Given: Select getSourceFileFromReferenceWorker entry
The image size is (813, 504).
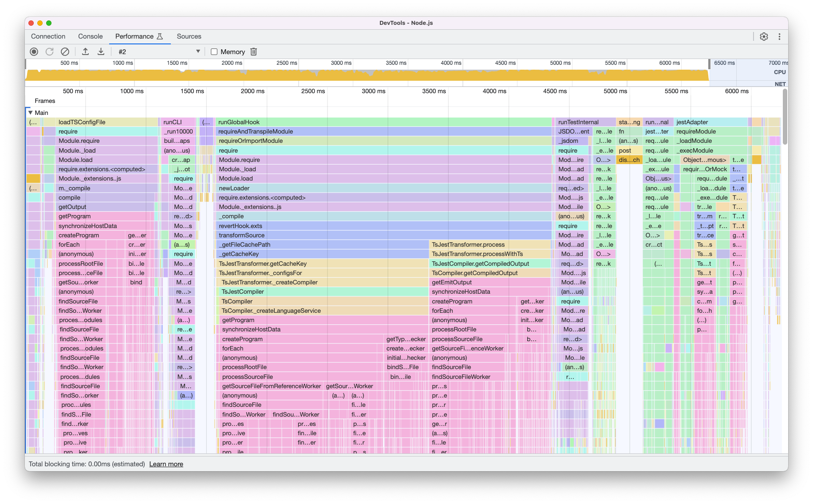Looking at the screenshot, I should pos(272,386).
